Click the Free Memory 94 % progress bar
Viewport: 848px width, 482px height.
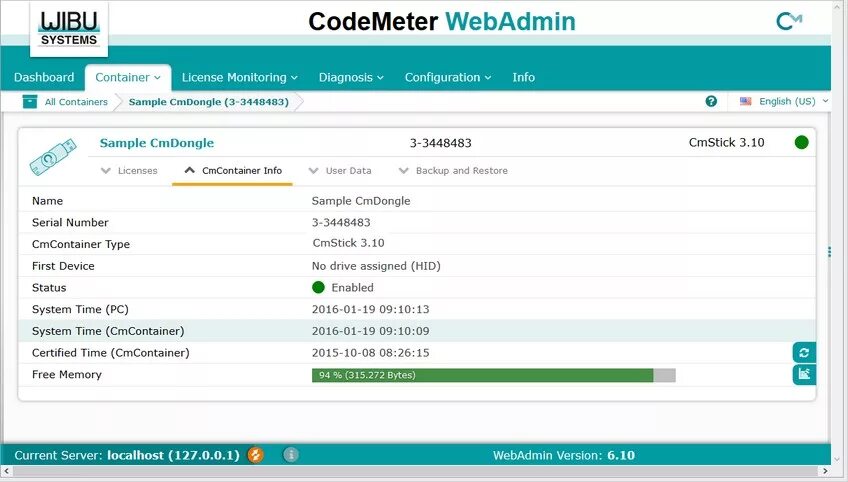coord(494,375)
